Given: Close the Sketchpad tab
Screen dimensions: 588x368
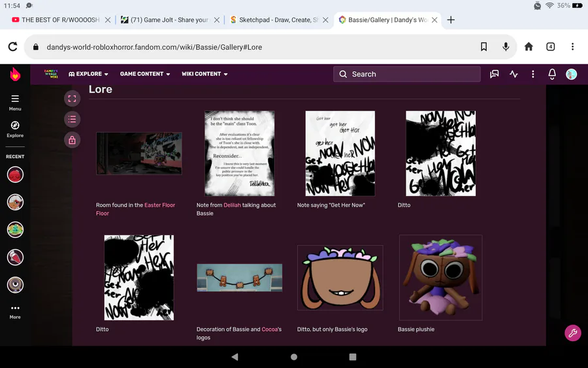Looking at the screenshot, I should pos(325,20).
